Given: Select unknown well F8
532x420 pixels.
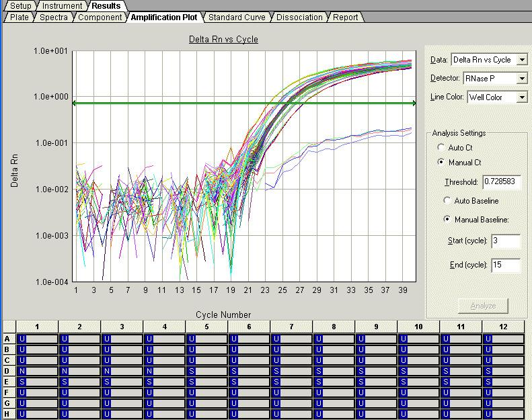Looking at the screenshot, I should [x=334, y=392].
